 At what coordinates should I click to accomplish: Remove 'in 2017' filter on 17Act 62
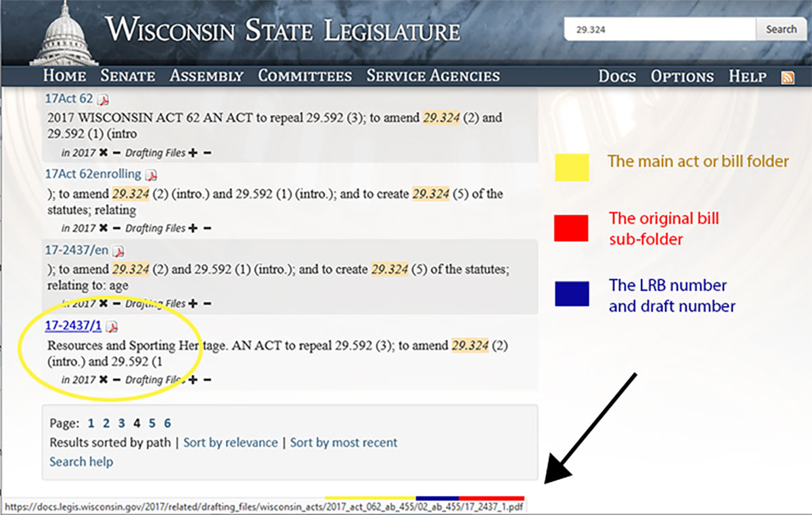(103, 153)
